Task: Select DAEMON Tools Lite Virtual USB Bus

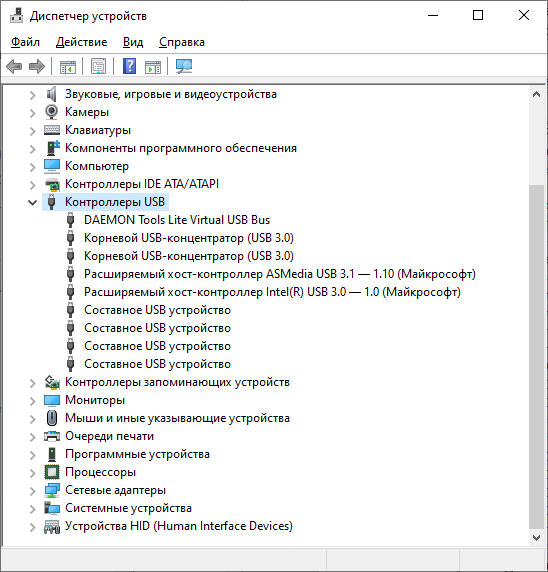Action: [177, 220]
